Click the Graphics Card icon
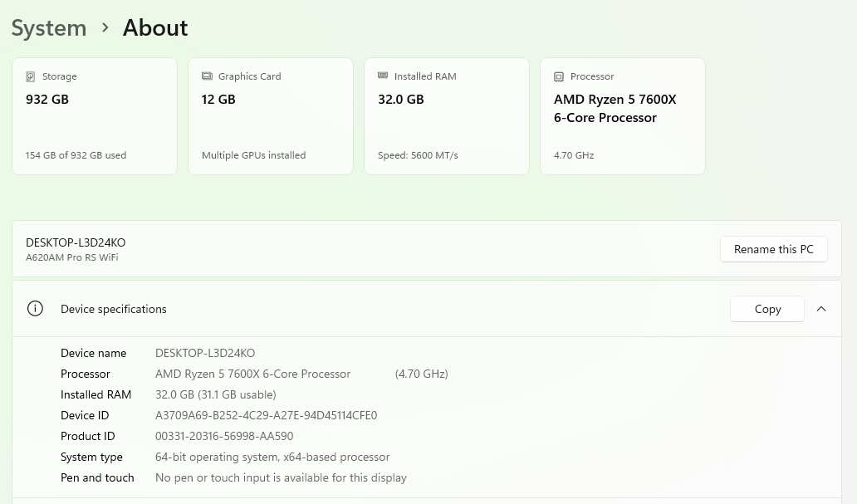This screenshot has height=504, width=857. (207, 76)
